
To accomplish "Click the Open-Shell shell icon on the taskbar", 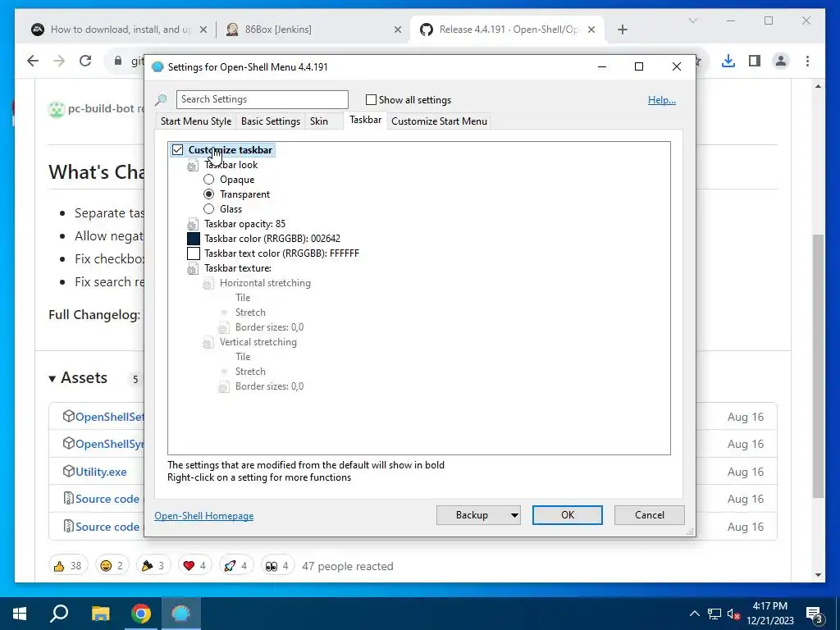I will point(181,614).
